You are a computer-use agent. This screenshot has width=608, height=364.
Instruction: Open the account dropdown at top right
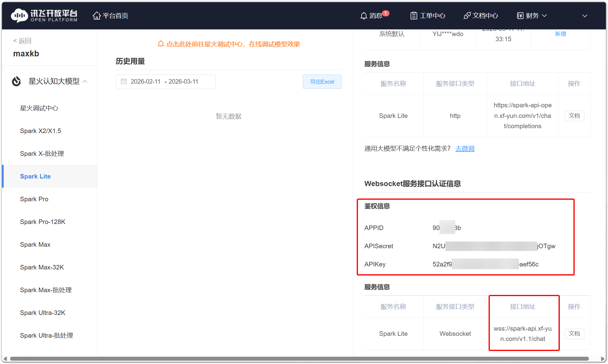585,15
